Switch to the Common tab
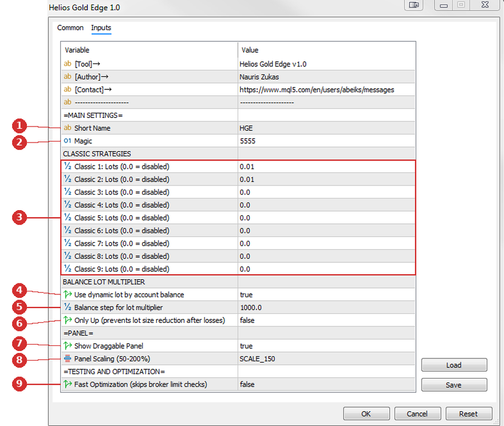 pyautogui.click(x=70, y=28)
